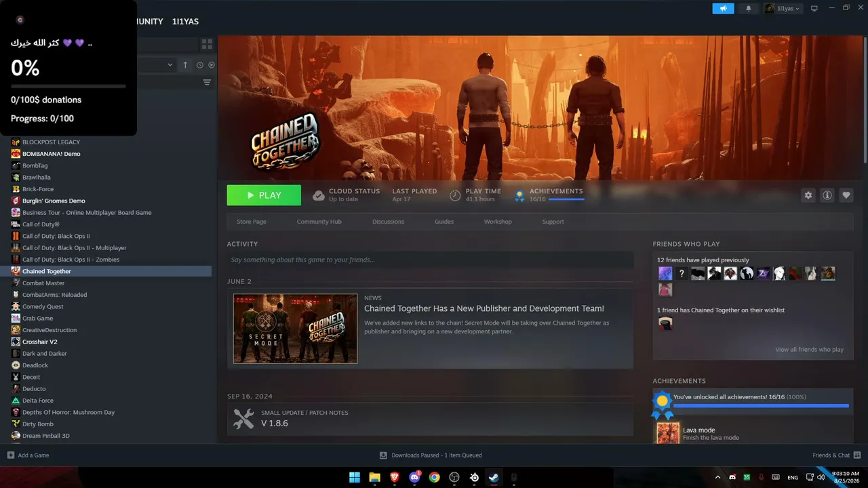The image size is (868, 488).
Task: Open Chained Together manage gear
Action: tap(808, 195)
